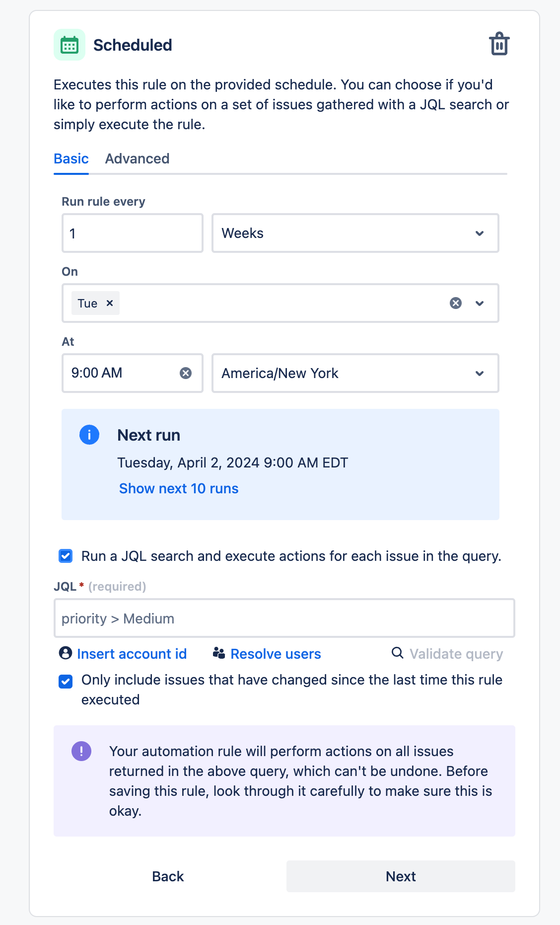Viewport: 560px width, 925px height.
Task: Switch to the Advanced tab
Action: (x=138, y=158)
